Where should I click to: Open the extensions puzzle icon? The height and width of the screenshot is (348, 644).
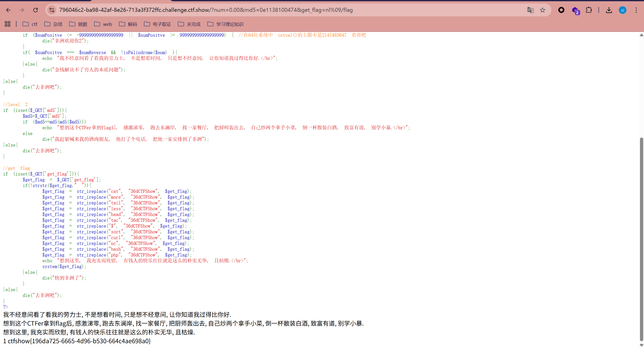tap(589, 10)
